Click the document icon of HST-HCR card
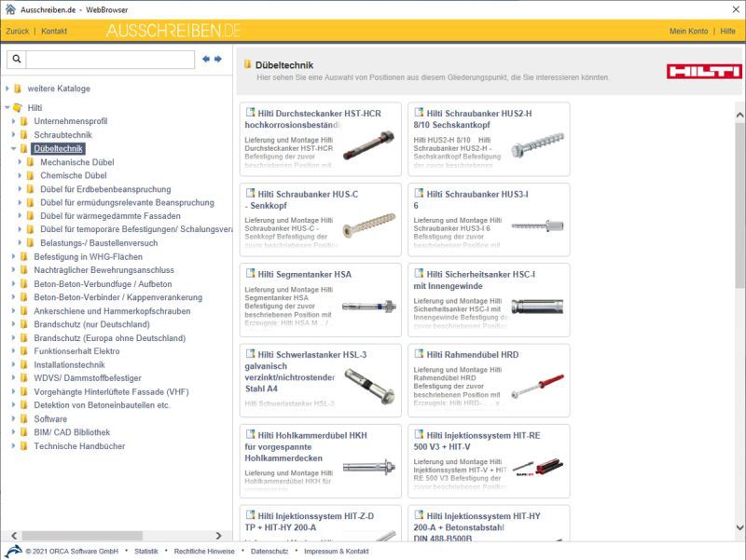The image size is (746, 560). 250,113
